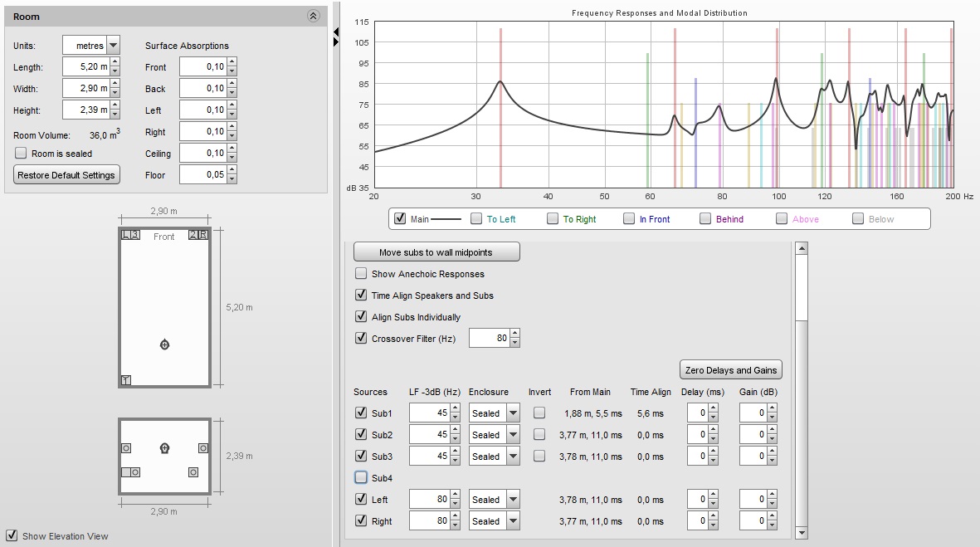This screenshot has width=980, height=547.
Task: Click the Width value field
Action: (x=86, y=88)
